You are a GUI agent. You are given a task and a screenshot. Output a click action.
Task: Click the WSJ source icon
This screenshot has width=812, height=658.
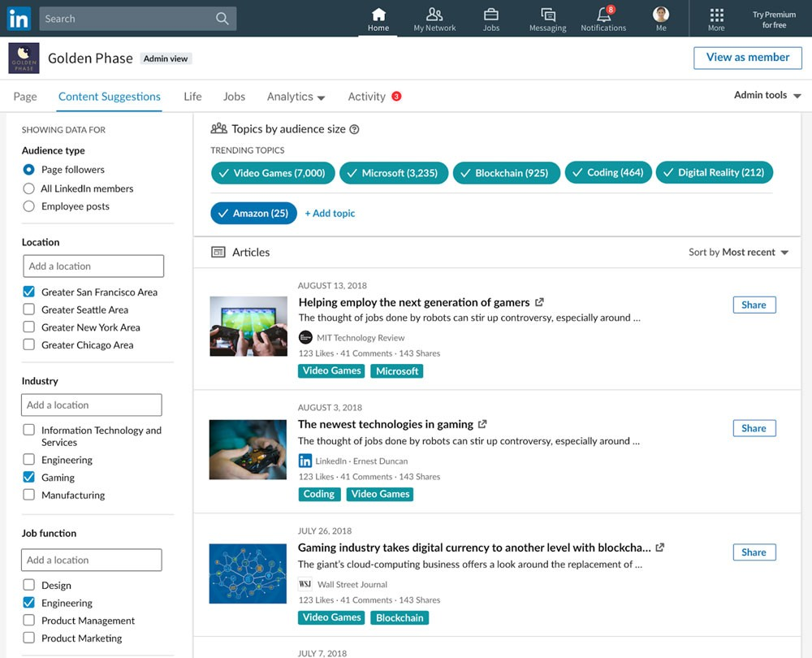pos(305,584)
